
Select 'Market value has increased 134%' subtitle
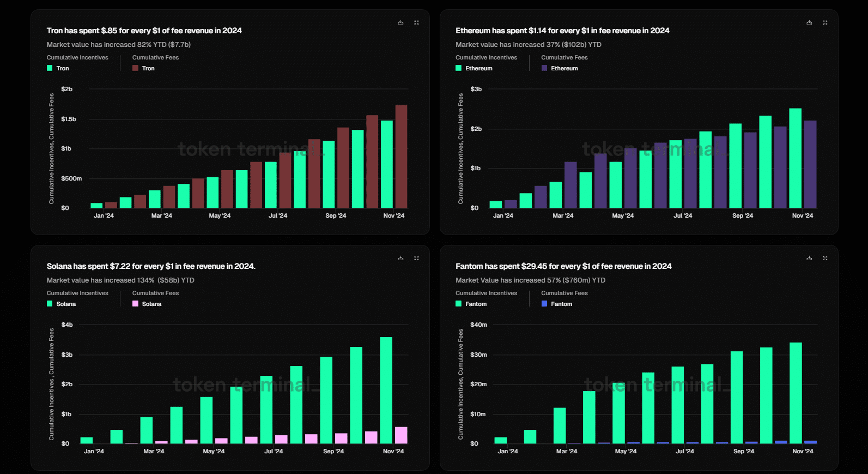point(120,280)
